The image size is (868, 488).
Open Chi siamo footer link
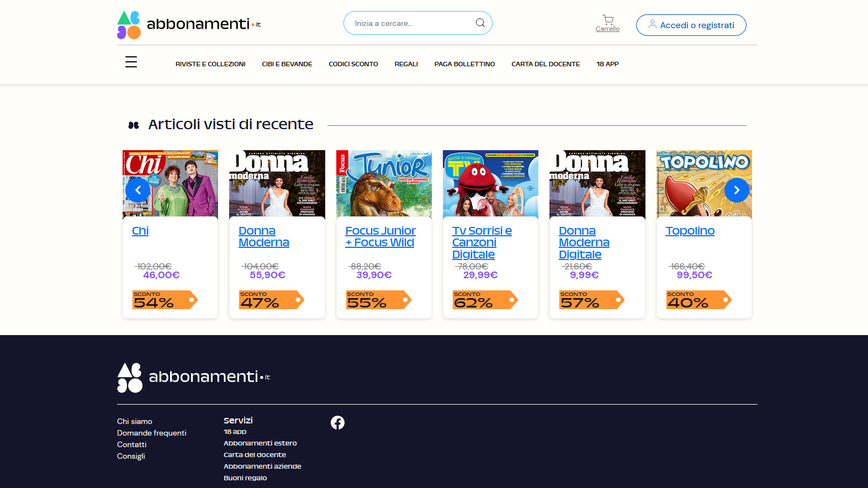click(135, 421)
